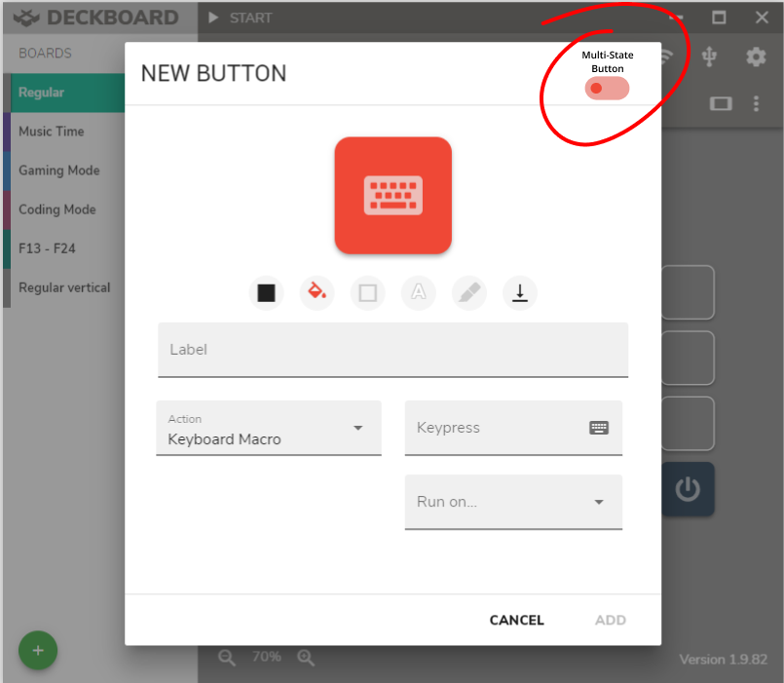Click the keyboard icon in Keypress field
Image resolution: width=784 pixels, height=683 pixels.
[598, 427]
